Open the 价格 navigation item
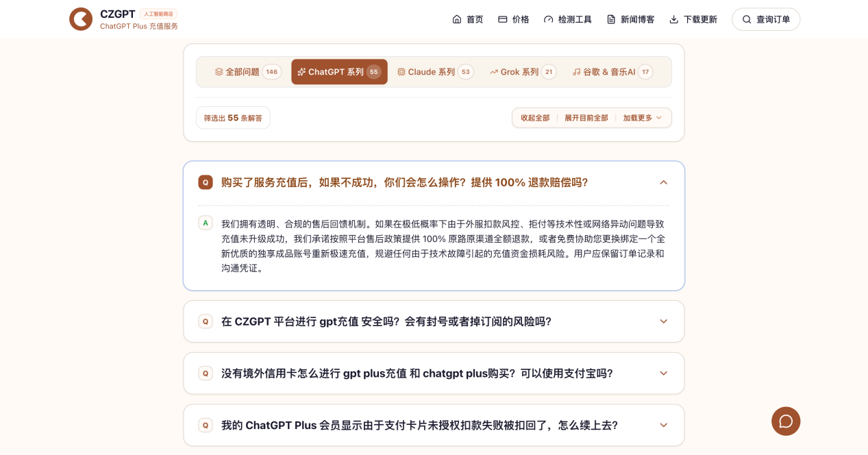The image size is (868, 455). 514,19
